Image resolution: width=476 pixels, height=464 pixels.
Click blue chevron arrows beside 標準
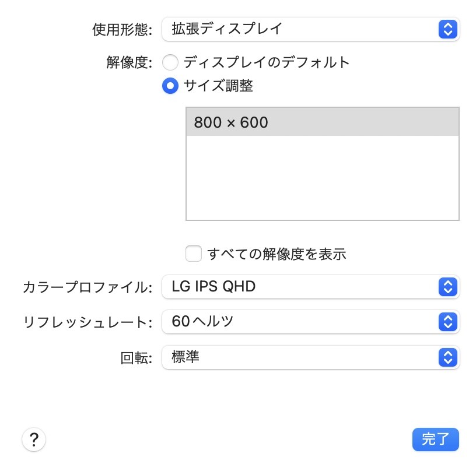pos(447,357)
